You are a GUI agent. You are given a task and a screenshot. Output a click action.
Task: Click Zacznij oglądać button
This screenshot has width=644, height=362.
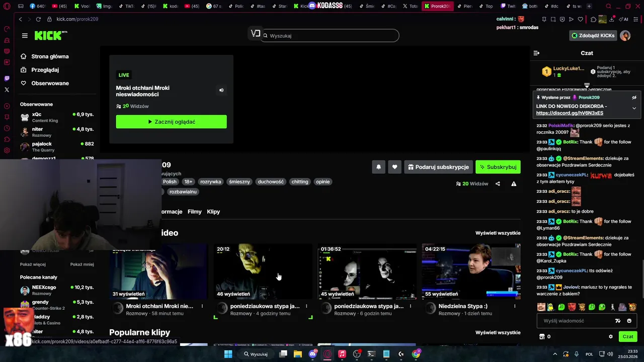pos(171,122)
